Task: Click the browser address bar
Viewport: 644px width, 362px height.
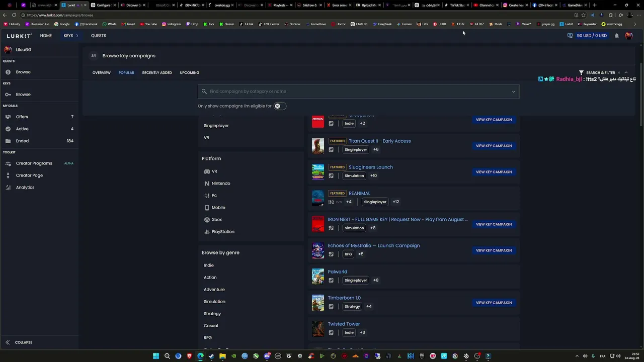Action: pos(297,15)
